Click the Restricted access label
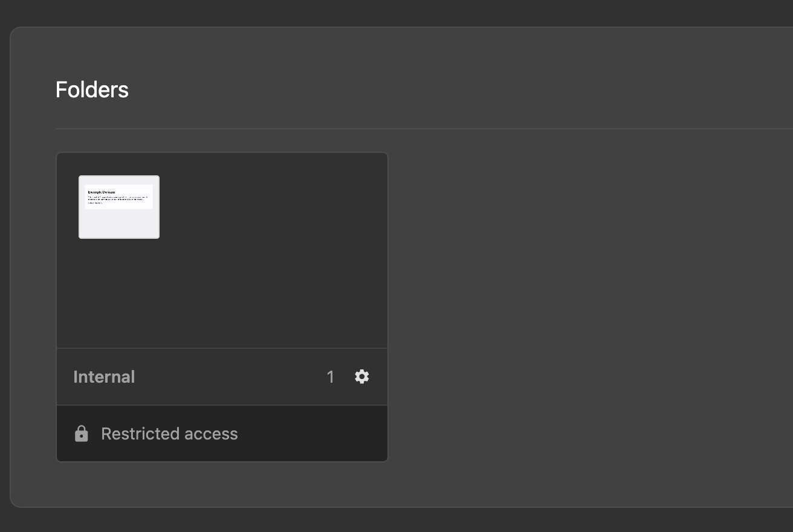Image resolution: width=793 pixels, height=532 pixels. pos(169,433)
